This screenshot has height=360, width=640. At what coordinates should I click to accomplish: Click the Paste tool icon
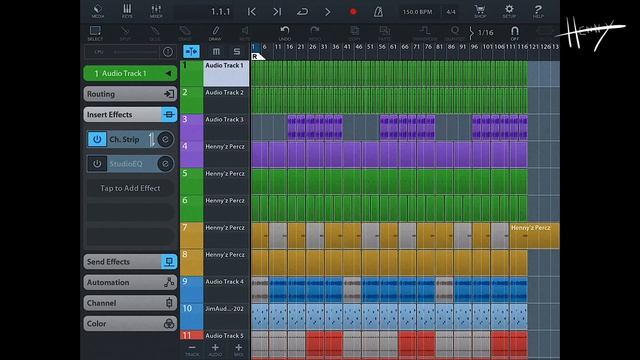(384, 33)
